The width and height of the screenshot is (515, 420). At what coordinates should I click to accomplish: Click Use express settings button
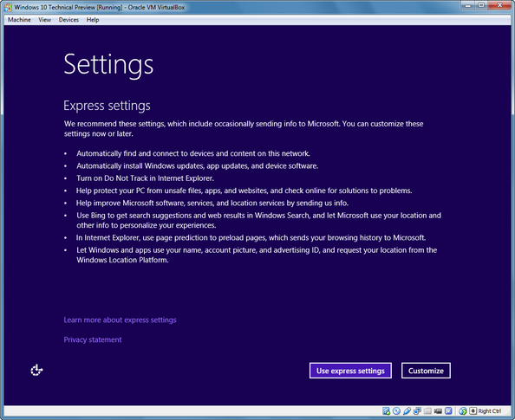[350, 371]
